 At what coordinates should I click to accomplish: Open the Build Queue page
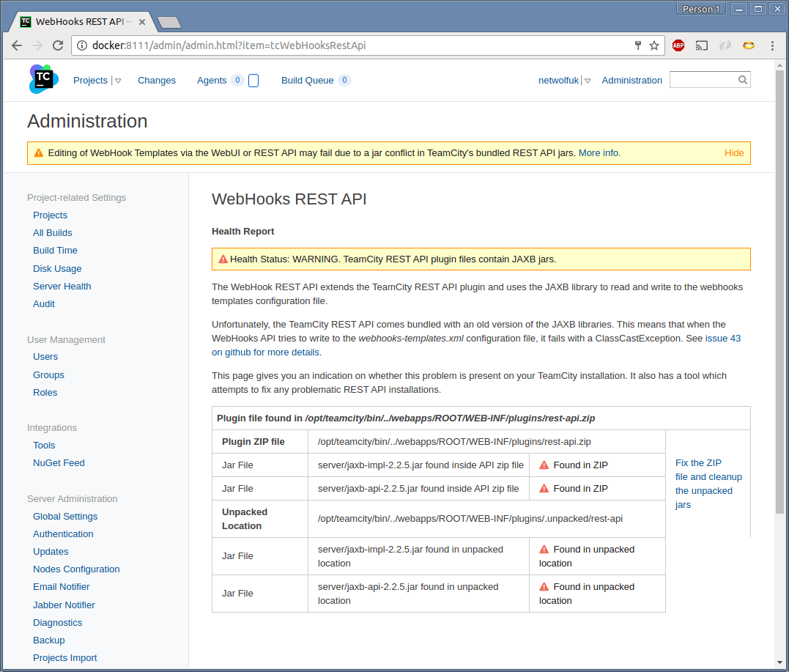(307, 81)
